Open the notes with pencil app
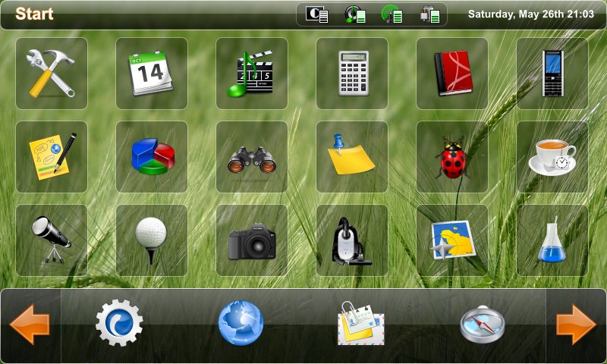607x364 pixels. pyautogui.click(x=52, y=157)
